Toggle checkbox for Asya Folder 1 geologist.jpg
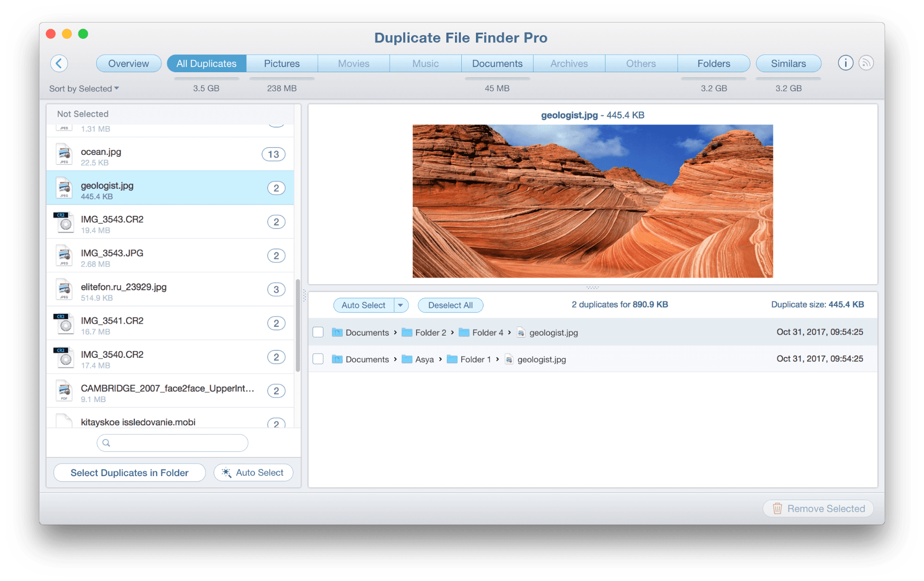 click(319, 360)
